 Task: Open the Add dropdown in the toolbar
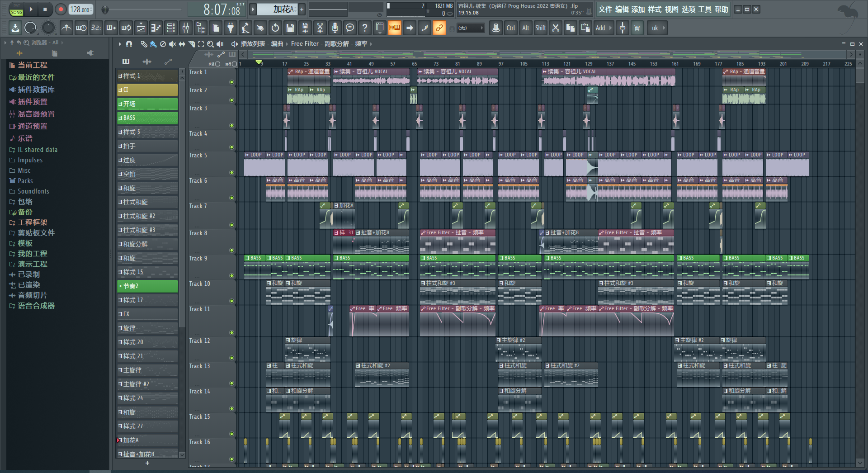(x=603, y=28)
